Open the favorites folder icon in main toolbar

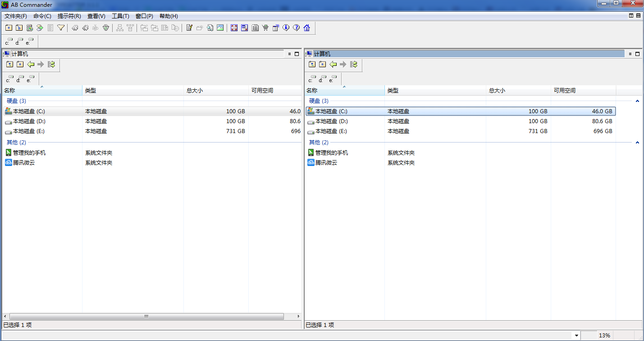coord(9,28)
